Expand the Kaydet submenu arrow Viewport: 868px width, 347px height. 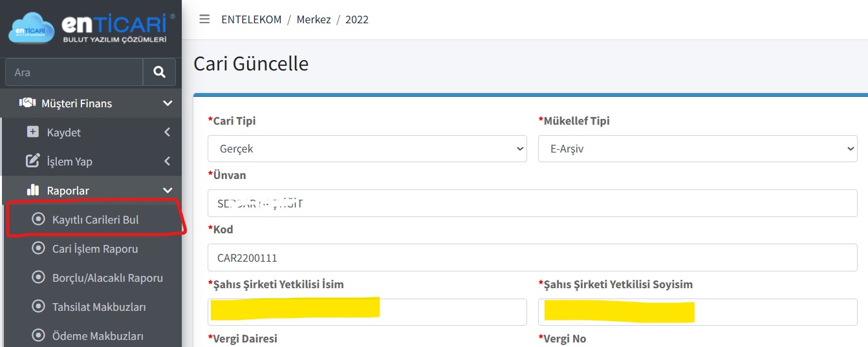[168, 132]
